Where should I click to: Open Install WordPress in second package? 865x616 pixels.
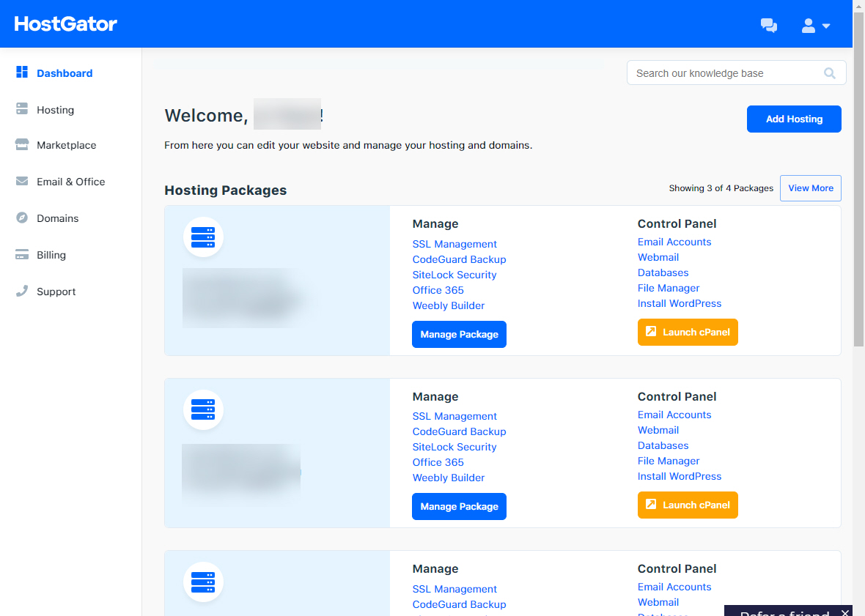click(680, 477)
